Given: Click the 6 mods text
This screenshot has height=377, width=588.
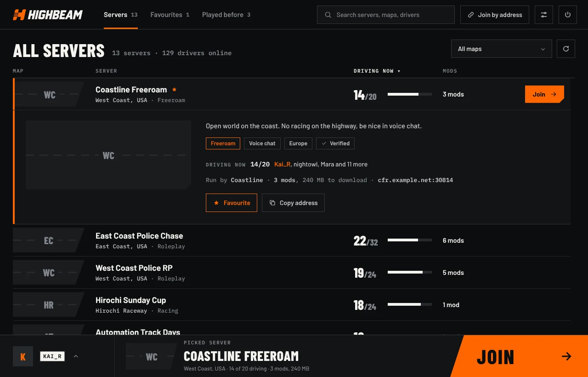Looking at the screenshot, I should tap(453, 240).
